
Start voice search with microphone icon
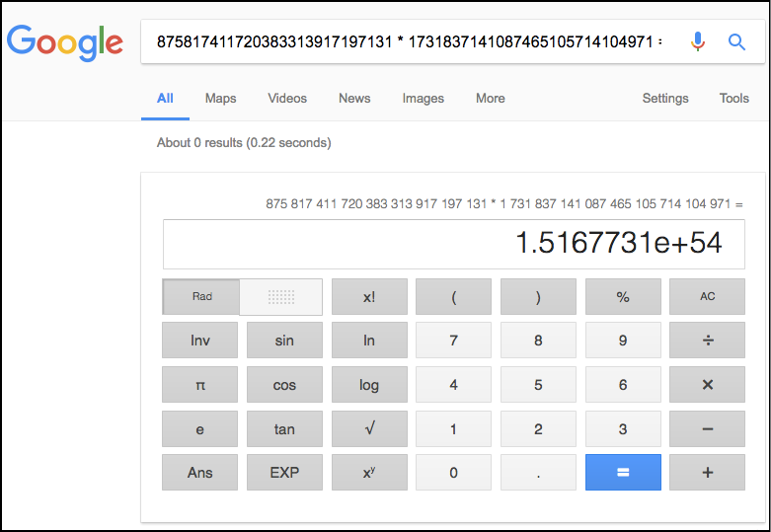697,41
